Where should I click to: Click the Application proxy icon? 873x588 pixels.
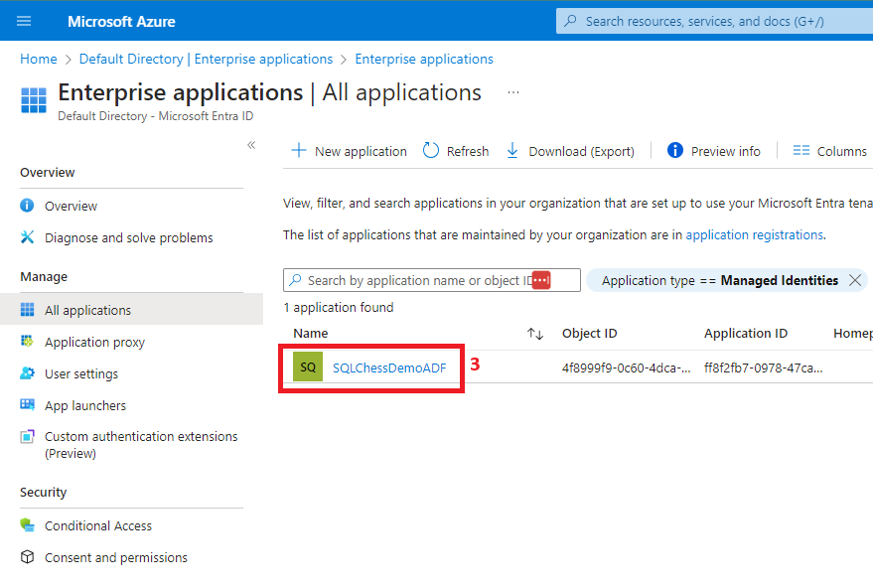click(27, 341)
